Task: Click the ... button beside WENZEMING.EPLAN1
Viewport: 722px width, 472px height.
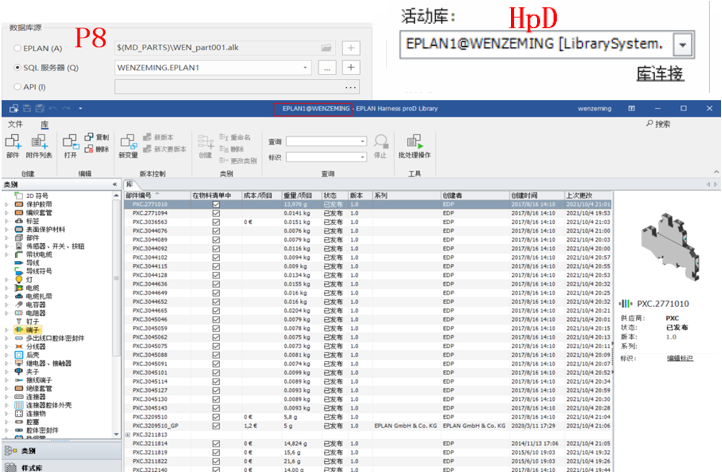Action: click(x=327, y=67)
